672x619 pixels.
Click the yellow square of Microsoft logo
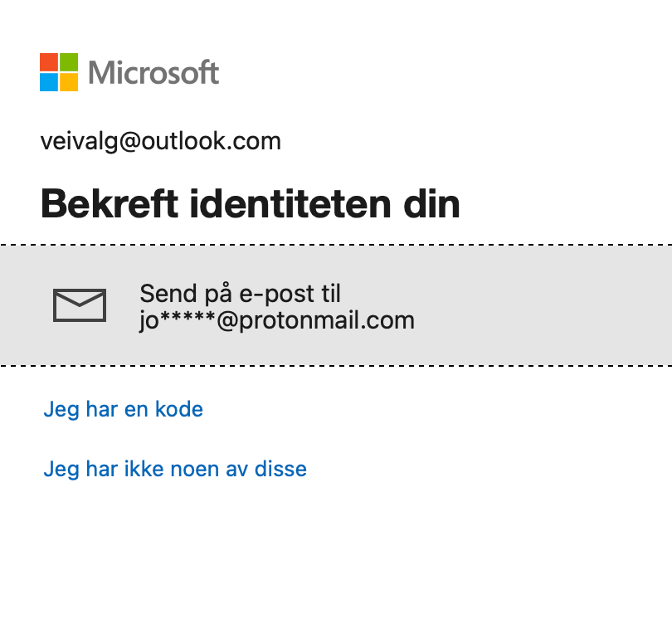[69, 82]
